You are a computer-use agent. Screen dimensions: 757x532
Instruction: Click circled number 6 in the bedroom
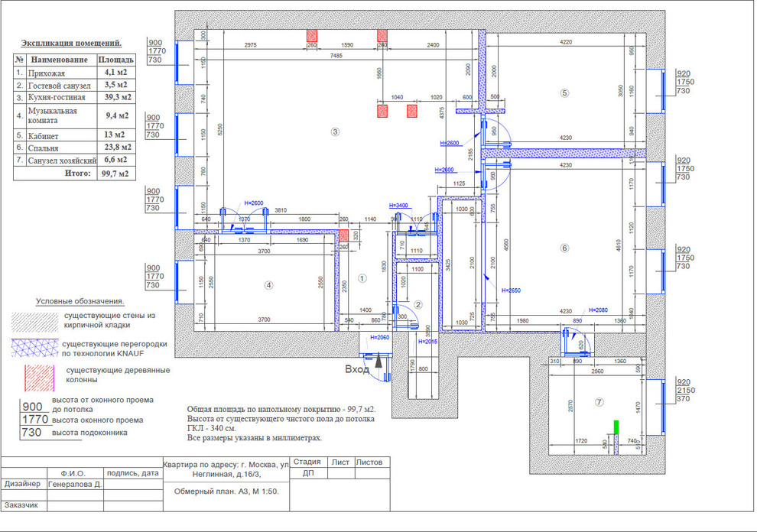(564, 248)
